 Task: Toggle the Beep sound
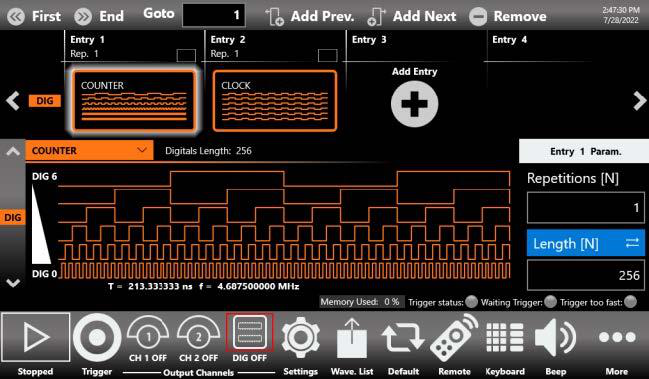click(555, 338)
